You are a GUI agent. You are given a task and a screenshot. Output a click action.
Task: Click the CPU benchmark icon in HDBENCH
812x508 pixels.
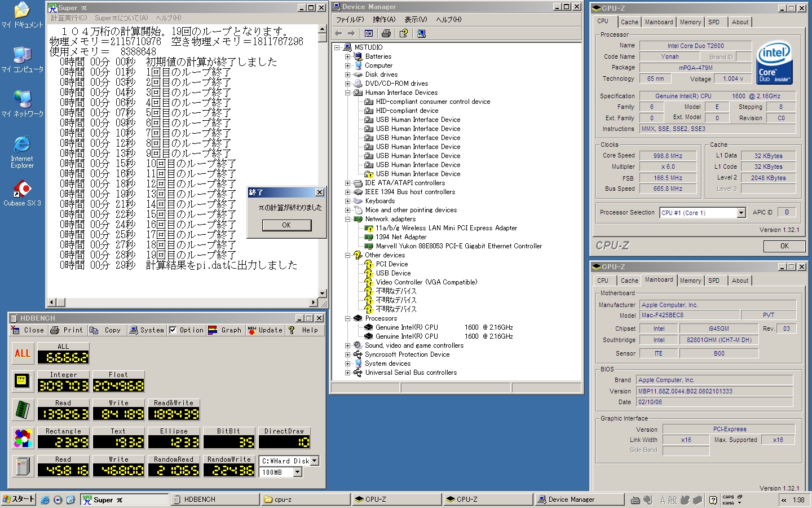tap(22, 381)
